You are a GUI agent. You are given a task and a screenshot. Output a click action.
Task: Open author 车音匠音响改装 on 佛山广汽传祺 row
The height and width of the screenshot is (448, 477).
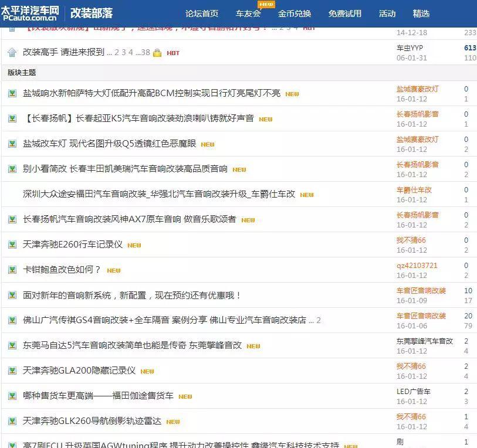coord(421,316)
